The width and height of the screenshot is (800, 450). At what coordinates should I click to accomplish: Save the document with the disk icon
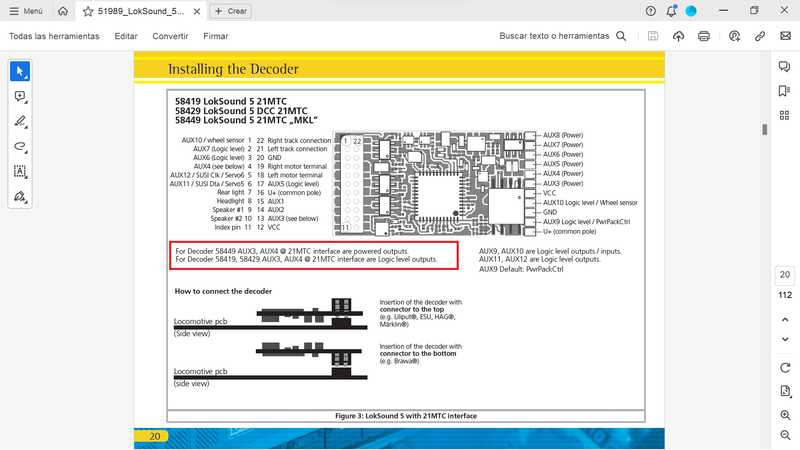coord(653,36)
